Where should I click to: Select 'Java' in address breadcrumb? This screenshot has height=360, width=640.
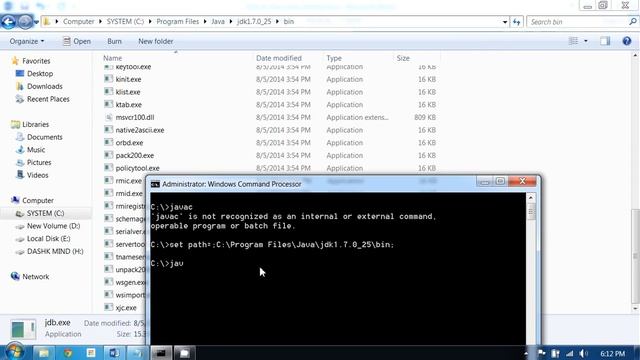218,22
